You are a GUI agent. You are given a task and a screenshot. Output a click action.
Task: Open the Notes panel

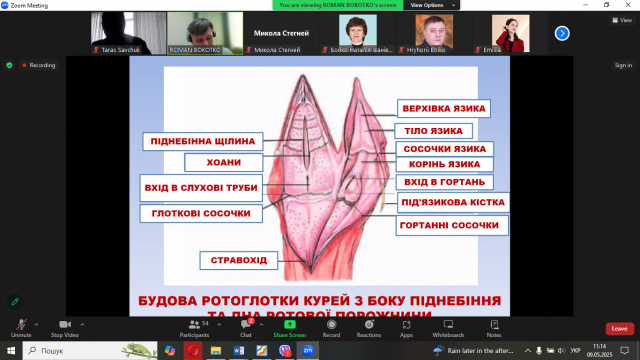(x=494, y=328)
